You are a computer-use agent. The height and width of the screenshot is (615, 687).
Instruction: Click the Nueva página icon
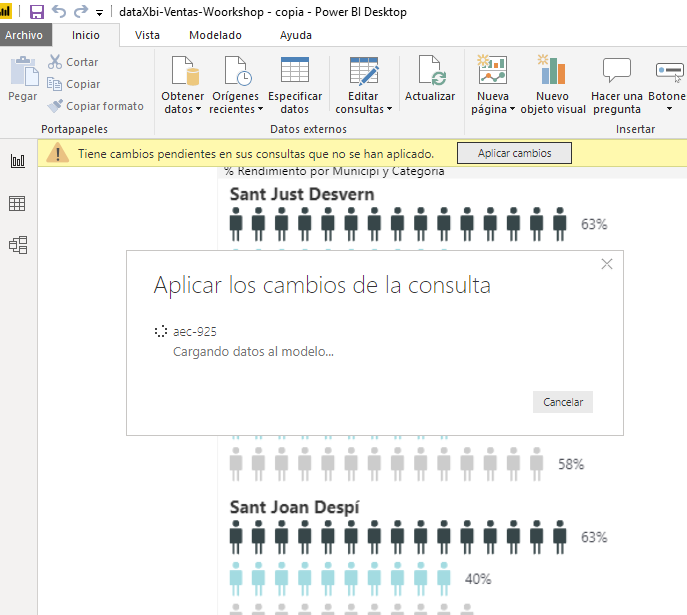[x=492, y=70]
